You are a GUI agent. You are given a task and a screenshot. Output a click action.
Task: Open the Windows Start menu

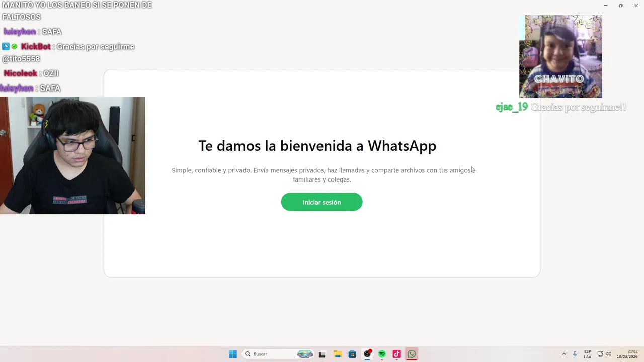click(233, 354)
